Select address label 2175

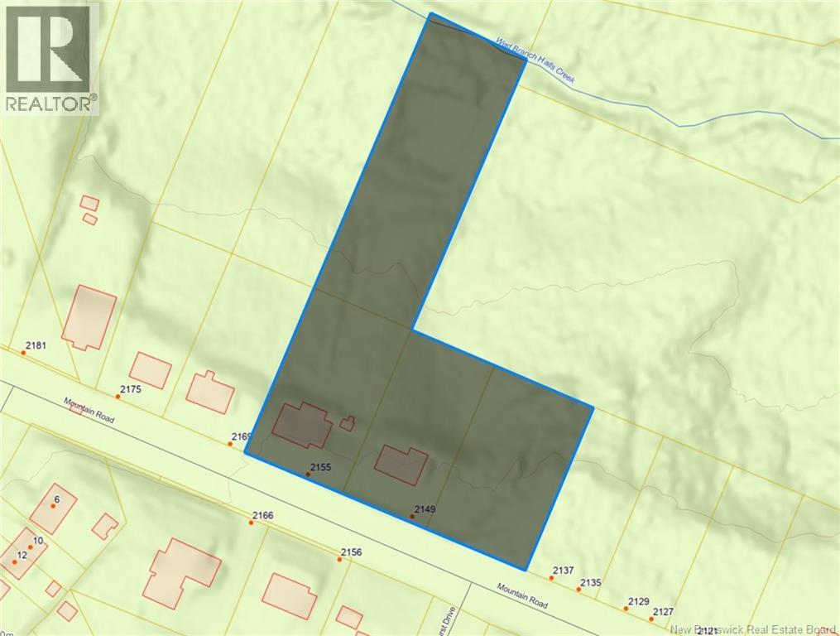[x=131, y=390]
